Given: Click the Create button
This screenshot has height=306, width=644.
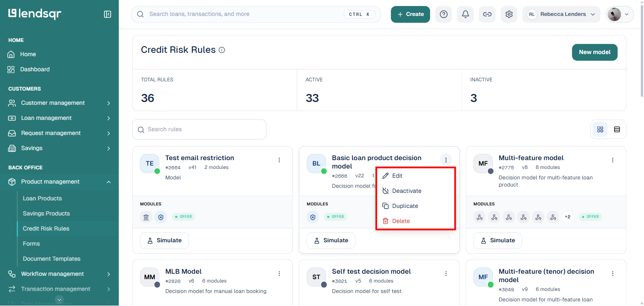Looking at the screenshot, I should tap(410, 14).
